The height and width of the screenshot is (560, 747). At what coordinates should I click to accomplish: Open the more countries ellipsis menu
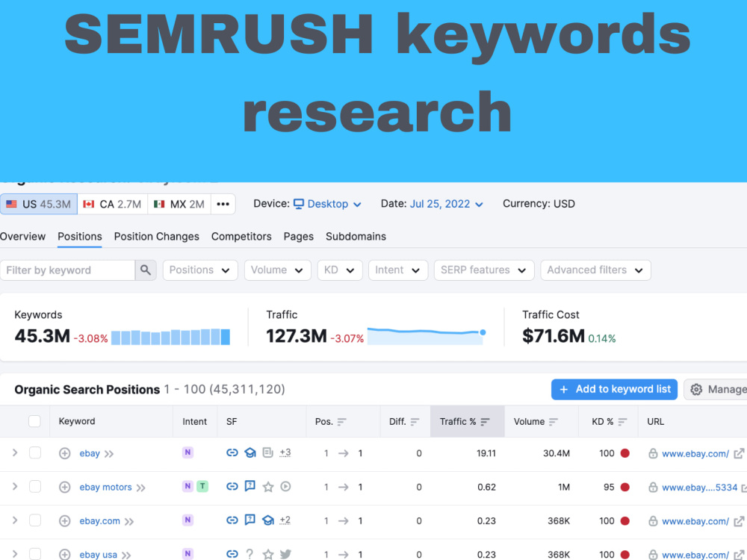[223, 204]
